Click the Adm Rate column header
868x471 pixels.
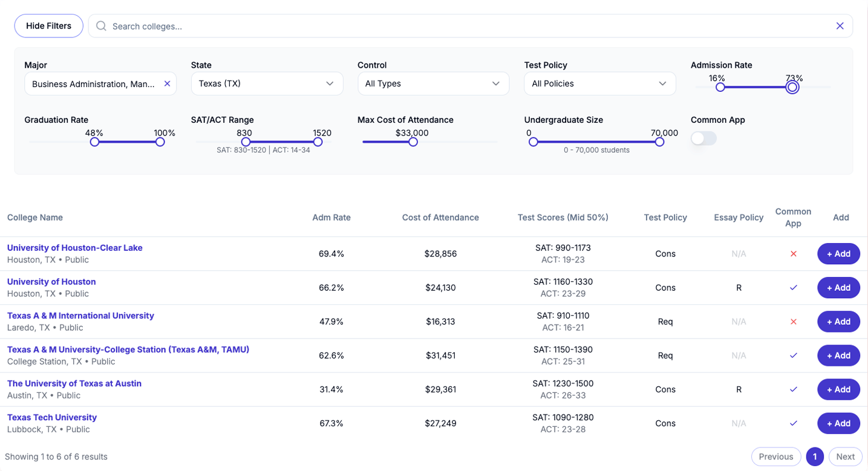click(331, 218)
